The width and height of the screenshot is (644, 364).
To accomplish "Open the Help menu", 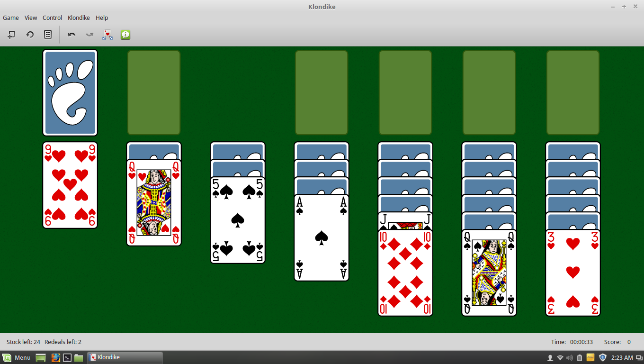I will [x=102, y=18].
